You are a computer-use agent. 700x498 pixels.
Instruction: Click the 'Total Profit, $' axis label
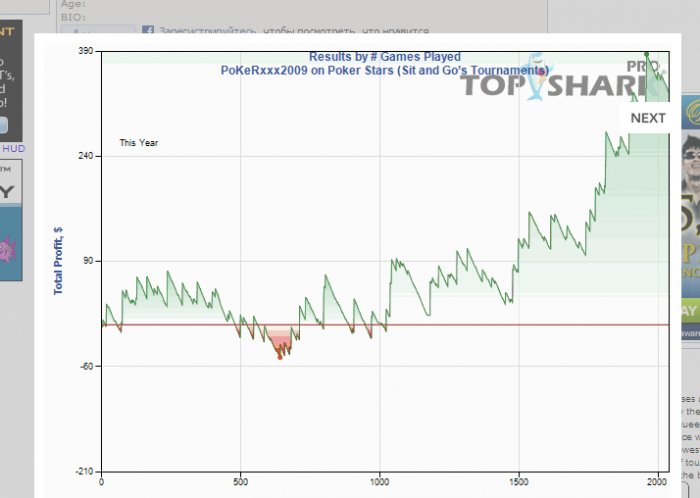58,261
